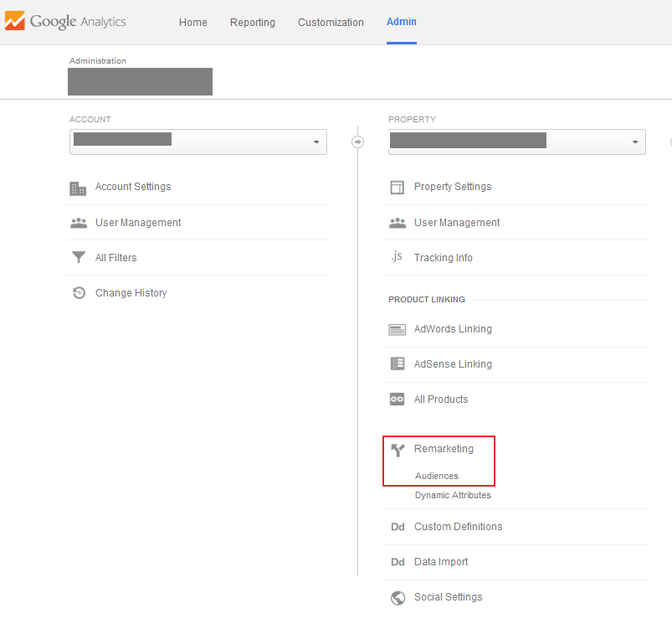Open AdSense Linking

click(453, 364)
